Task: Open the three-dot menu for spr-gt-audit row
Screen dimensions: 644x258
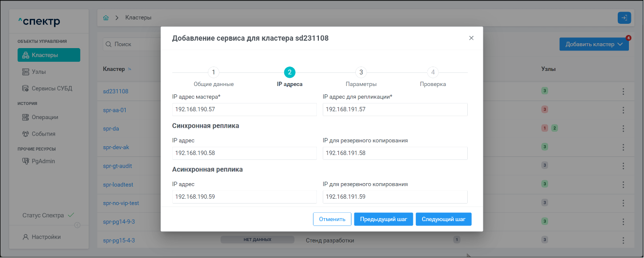Action: coord(623,166)
